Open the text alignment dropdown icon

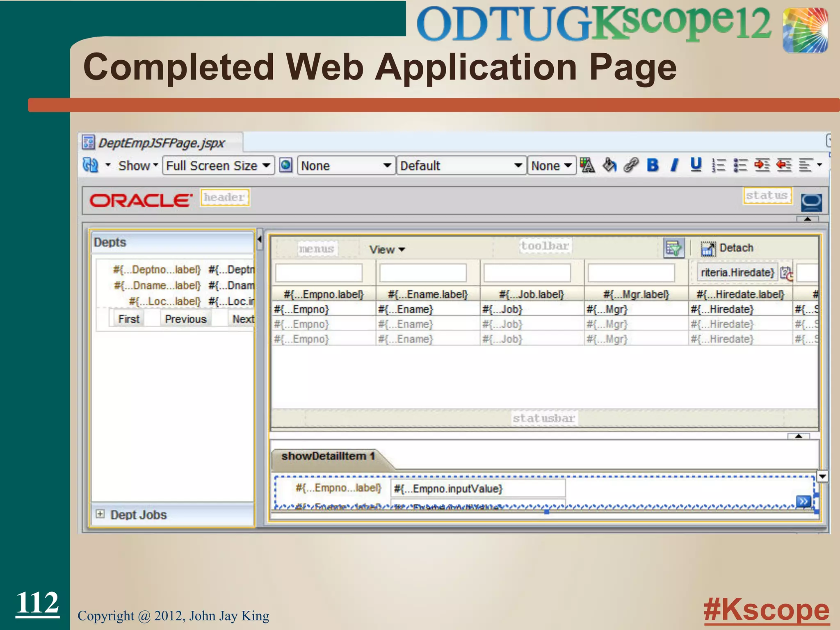[x=810, y=165]
